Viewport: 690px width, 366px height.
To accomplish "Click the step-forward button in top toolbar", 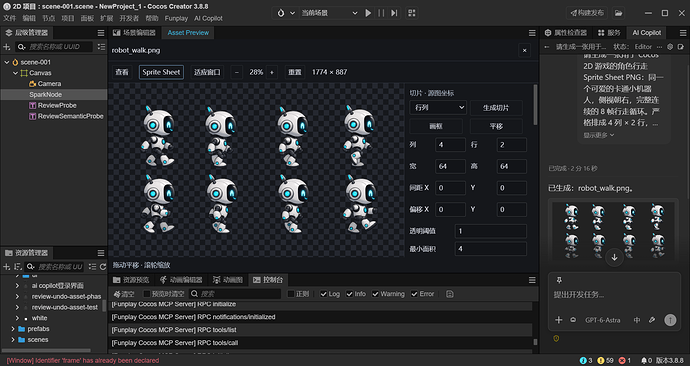I will pyautogui.click(x=394, y=13).
